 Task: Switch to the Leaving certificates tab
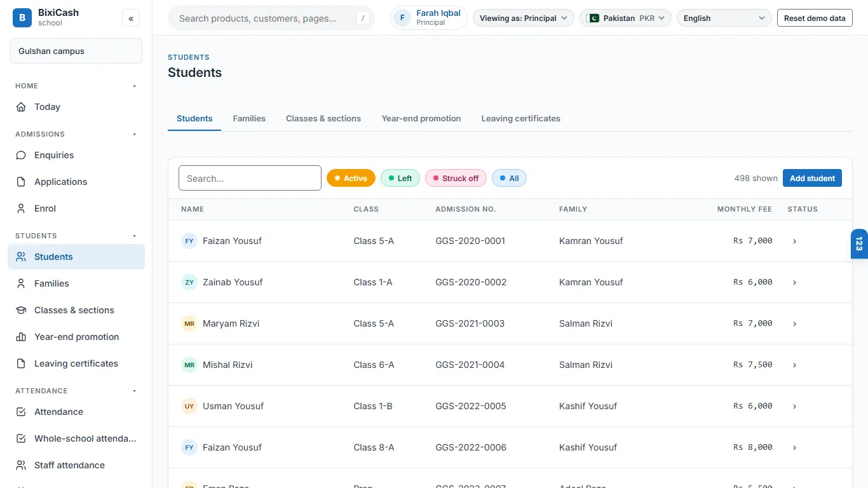521,119
